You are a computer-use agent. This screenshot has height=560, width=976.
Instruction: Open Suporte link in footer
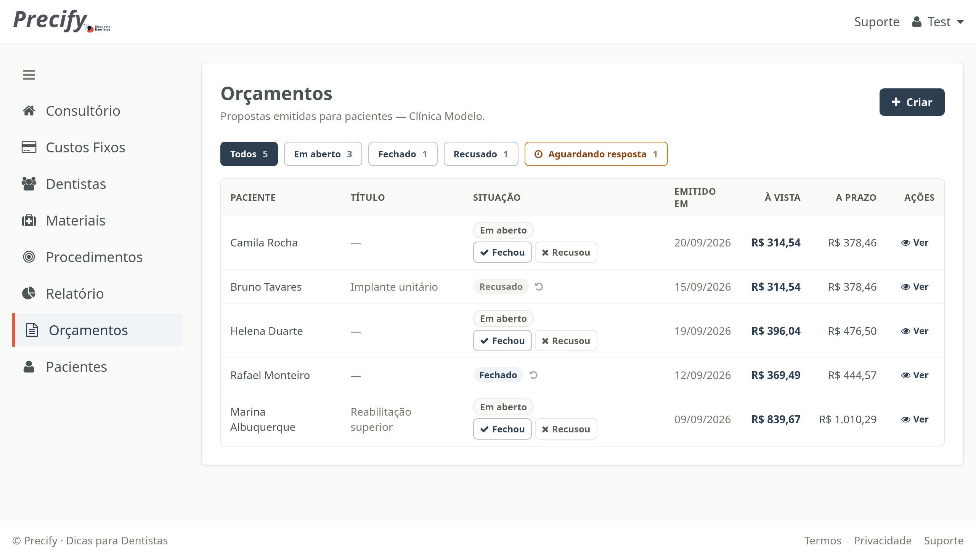[x=943, y=541]
